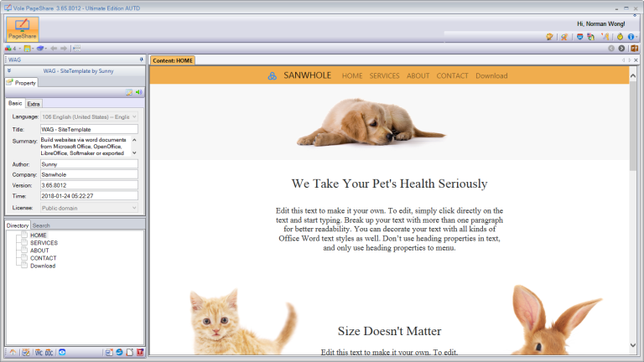Click the content vertical scrollbar down arrow
The image size is (644, 362).
633,345
